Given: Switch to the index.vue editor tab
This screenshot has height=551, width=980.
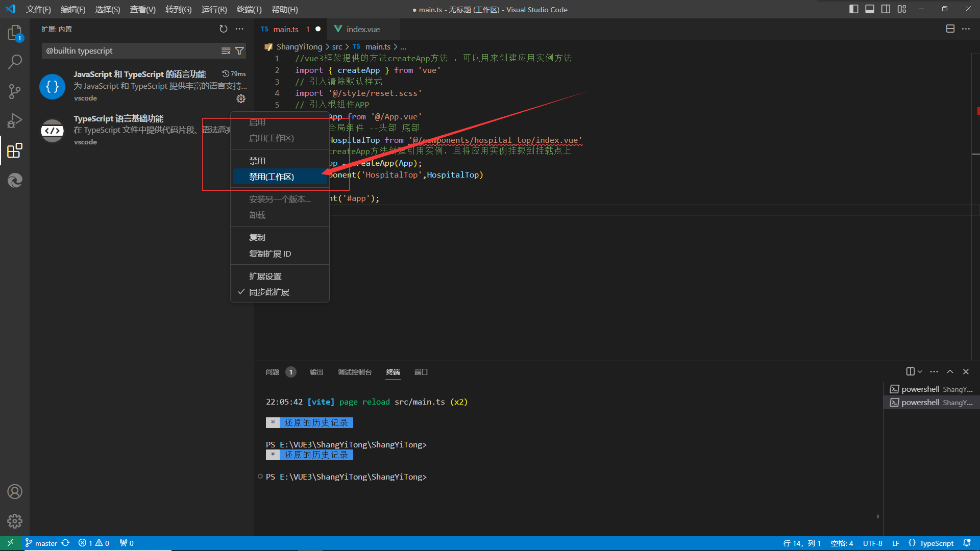Looking at the screenshot, I should 362,29.
